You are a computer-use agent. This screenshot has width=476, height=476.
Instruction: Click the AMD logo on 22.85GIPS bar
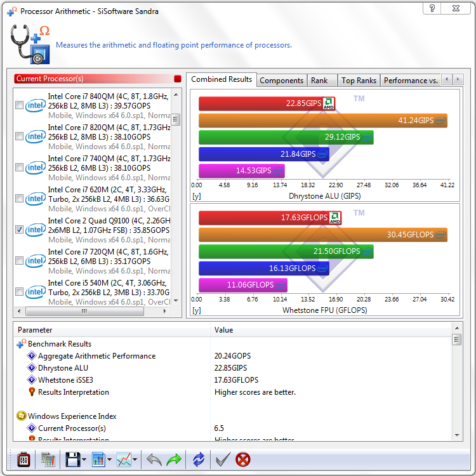pos(329,103)
